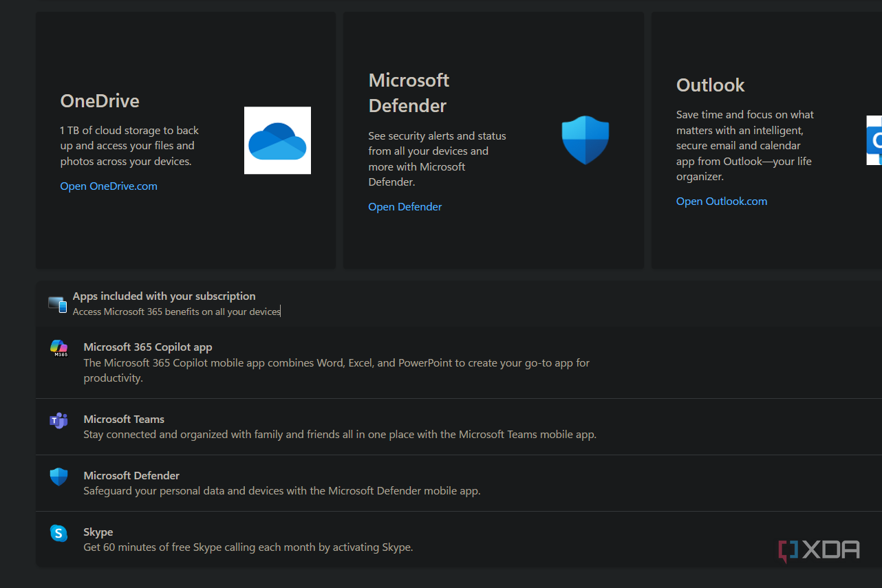
Task: Open OneDrive.com link
Action: [109, 186]
